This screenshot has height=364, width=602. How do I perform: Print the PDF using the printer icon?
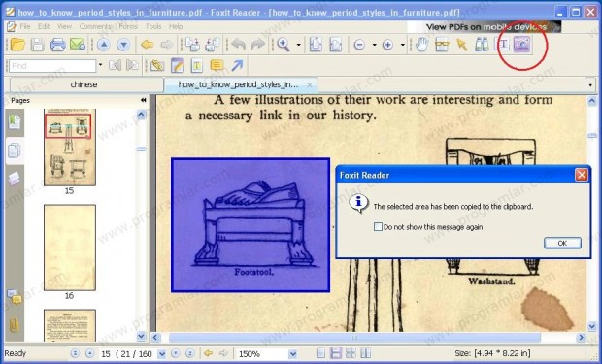pyautogui.click(x=57, y=45)
